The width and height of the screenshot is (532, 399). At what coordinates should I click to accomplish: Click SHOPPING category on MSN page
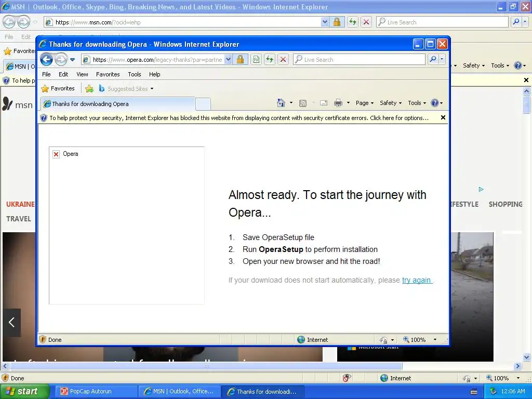click(x=506, y=204)
